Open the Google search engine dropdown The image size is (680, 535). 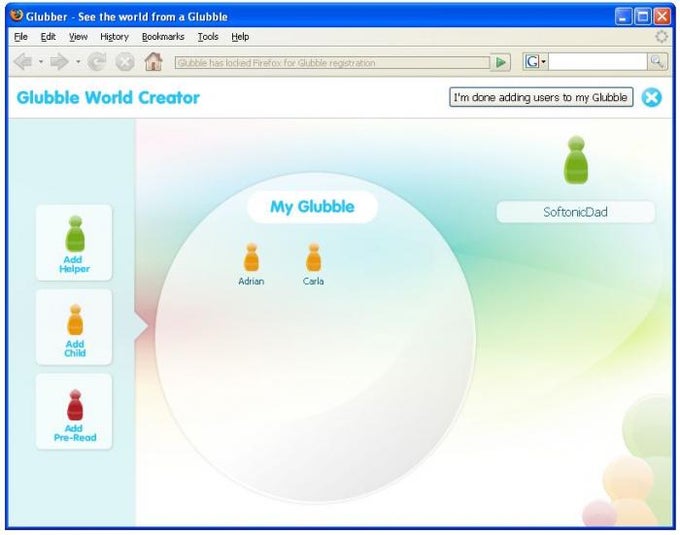coord(535,62)
